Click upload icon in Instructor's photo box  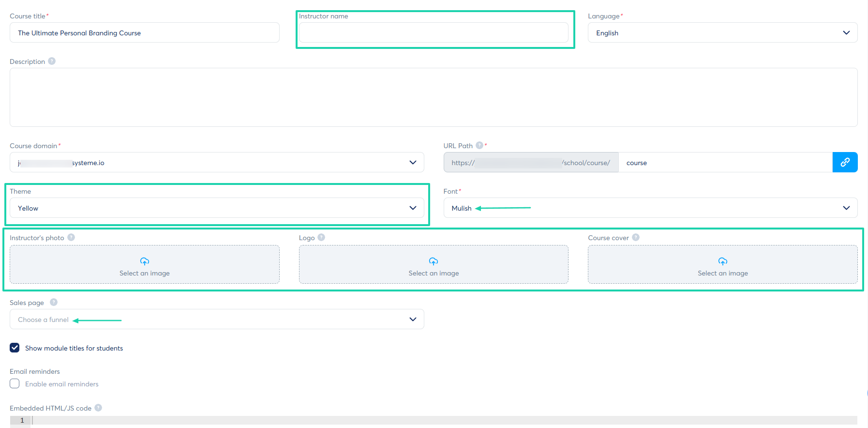[x=145, y=261]
